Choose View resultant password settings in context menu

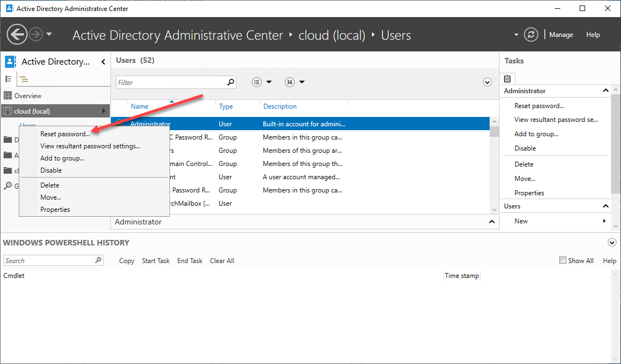[91, 146]
